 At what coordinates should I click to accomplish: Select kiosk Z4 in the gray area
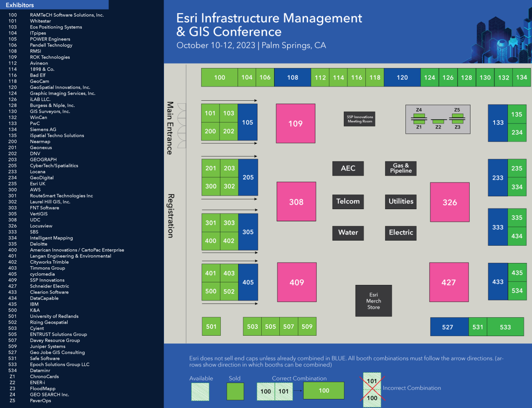(419, 116)
